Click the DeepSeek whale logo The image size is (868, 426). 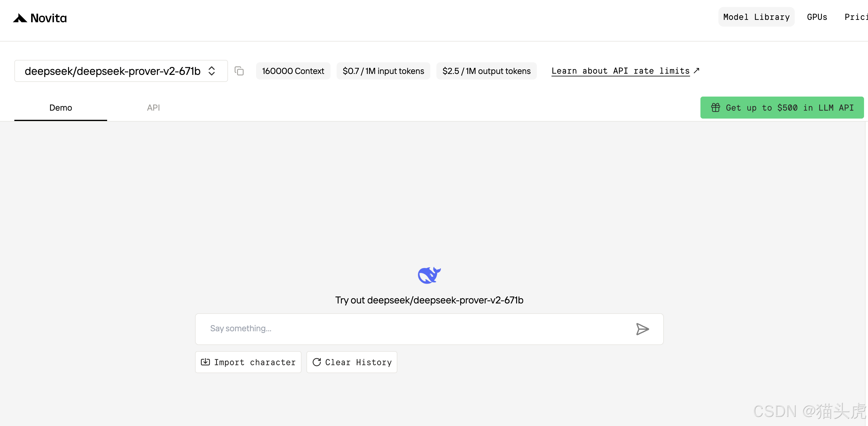coord(429,275)
